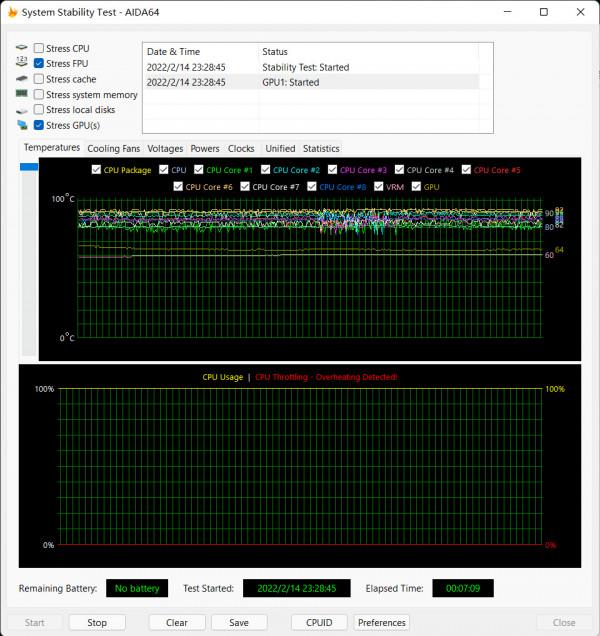Click the AIDA64 flame icon in title bar
The width and height of the screenshot is (600, 636).
[12, 12]
